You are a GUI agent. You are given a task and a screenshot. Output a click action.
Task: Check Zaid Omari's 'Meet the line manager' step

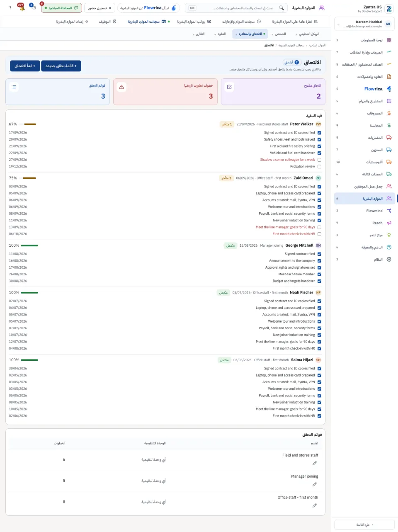tap(319, 227)
